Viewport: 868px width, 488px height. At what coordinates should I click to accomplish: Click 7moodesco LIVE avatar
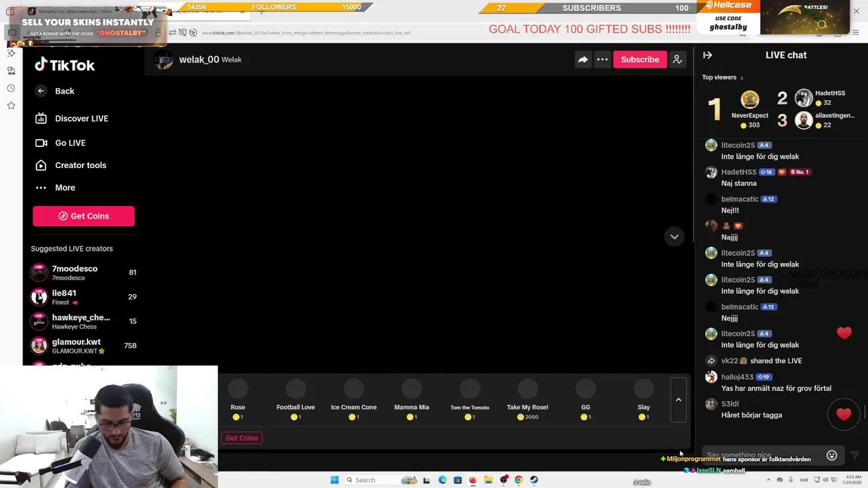39,272
